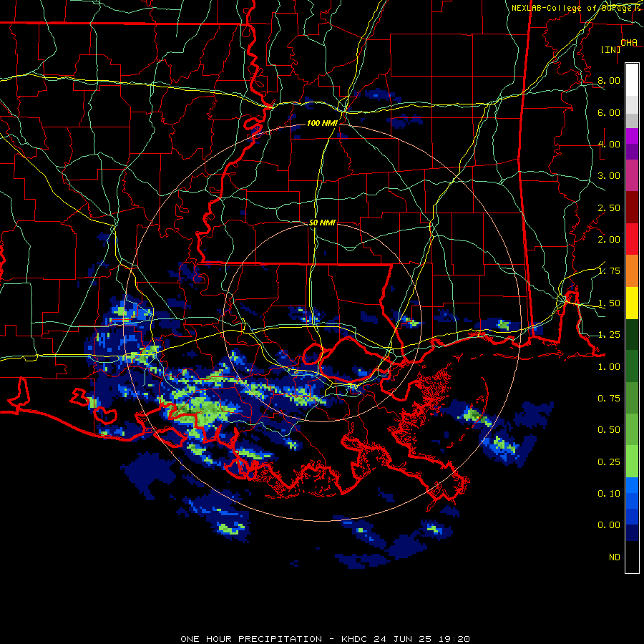Click the ONE HOUR PRECIPITATION title text
The image size is (644, 644).
251,639
